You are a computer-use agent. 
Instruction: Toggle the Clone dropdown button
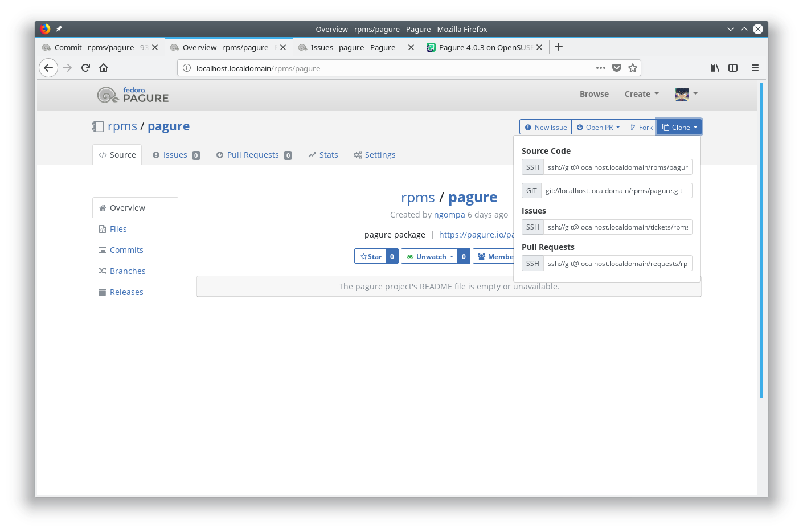point(679,127)
